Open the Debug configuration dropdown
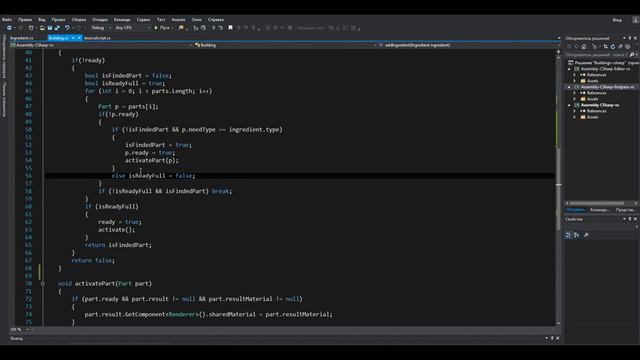The image size is (640, 360). point(100,28)
